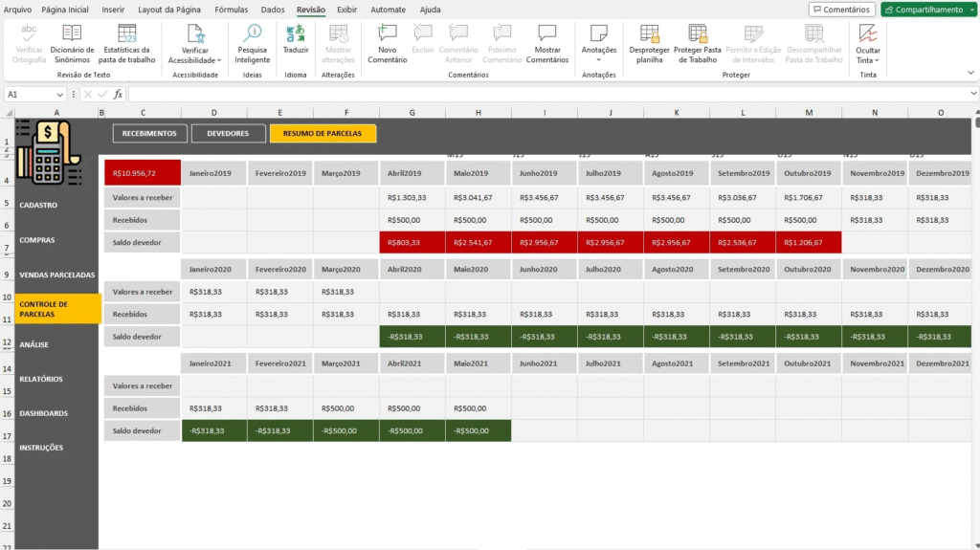The width and height of the screenshot is (980, 550).
Task: Click Proteger Pasta de Trabalho icon
Action: pyautogui.click(x=697, y=34)
